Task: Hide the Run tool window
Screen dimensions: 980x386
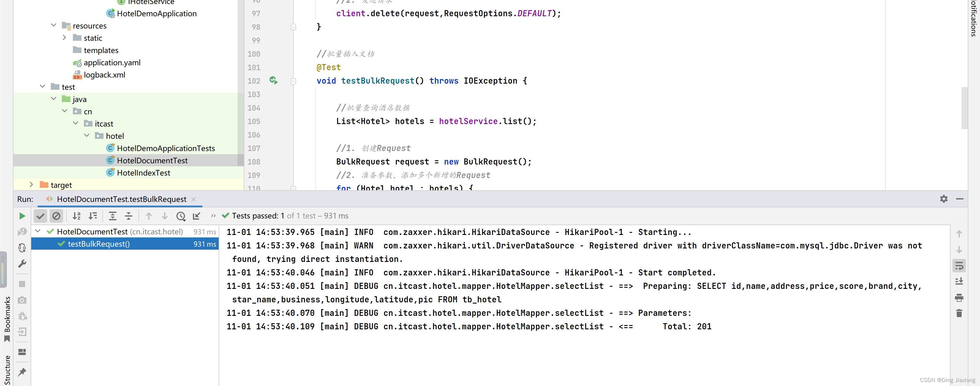Action: pyautogui.click(x=959, y=199)
